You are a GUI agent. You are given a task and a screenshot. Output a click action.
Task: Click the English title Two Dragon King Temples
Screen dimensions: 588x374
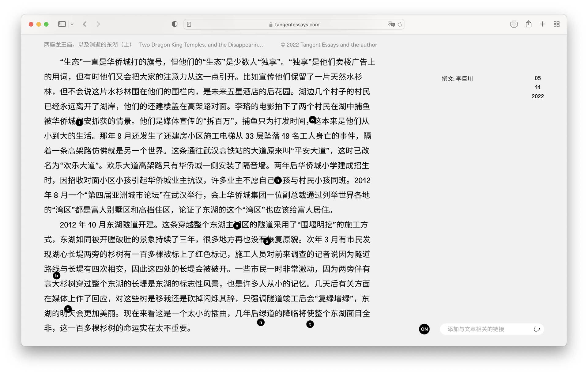click(201, 45)
